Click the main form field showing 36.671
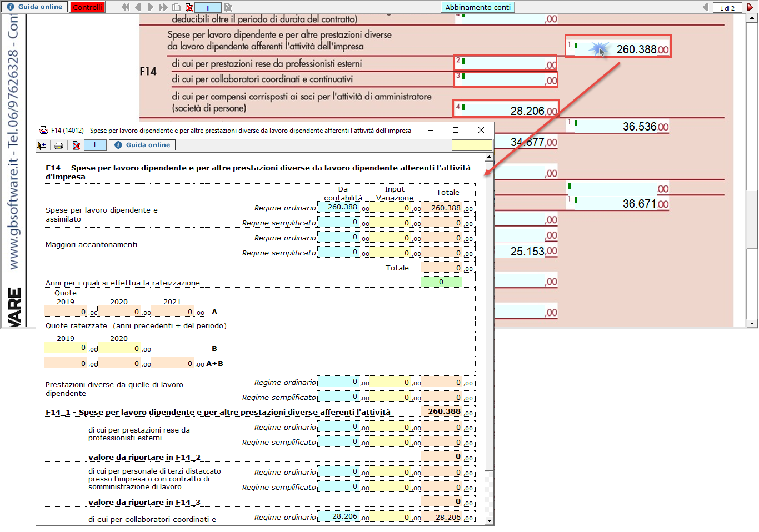 (617, 203)
